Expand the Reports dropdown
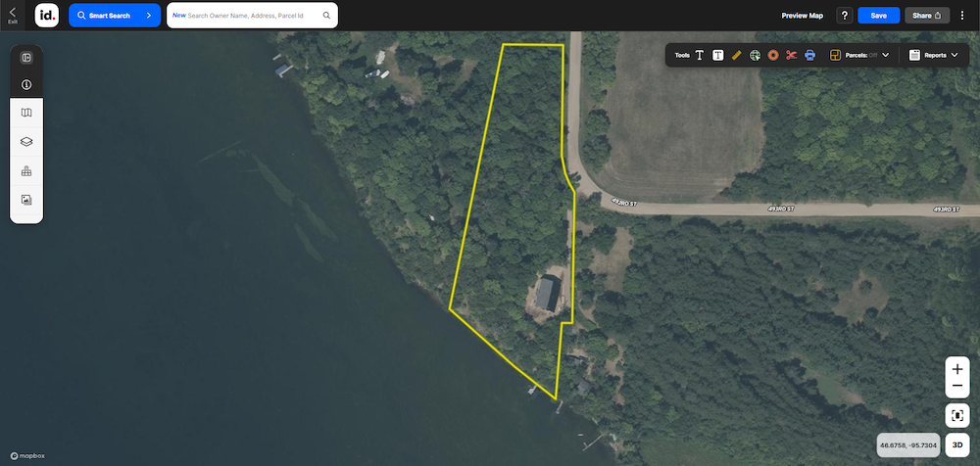This screenshot has width=980, height=466. click(933, 55)
